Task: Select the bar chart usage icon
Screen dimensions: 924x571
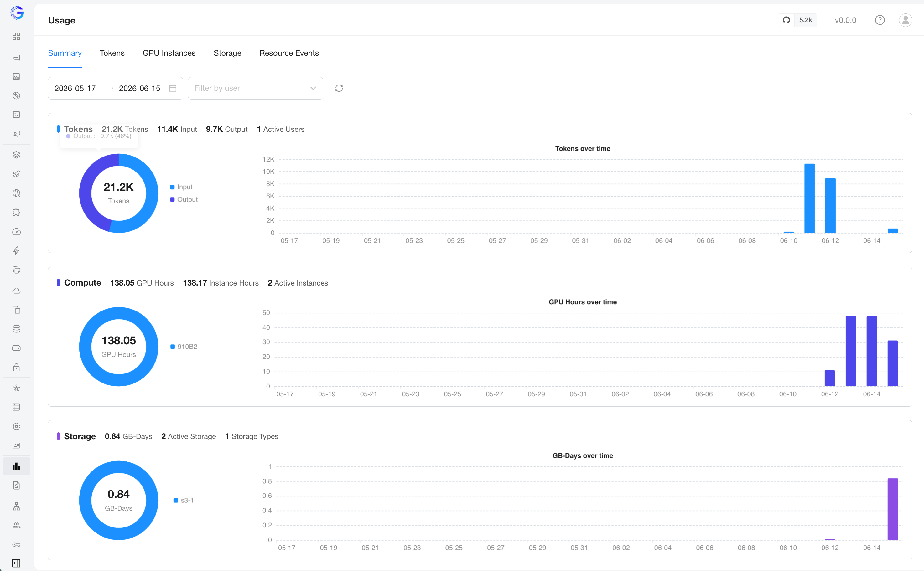Action: 16,466
